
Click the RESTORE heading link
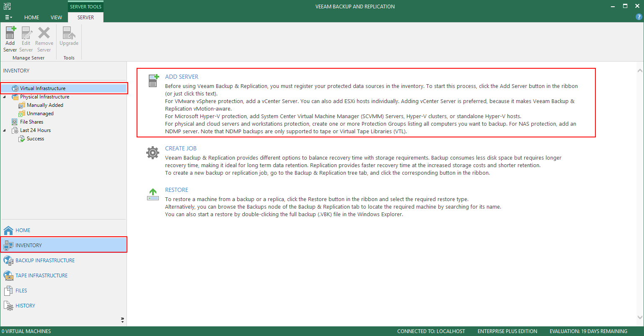[x=177, y=190]
